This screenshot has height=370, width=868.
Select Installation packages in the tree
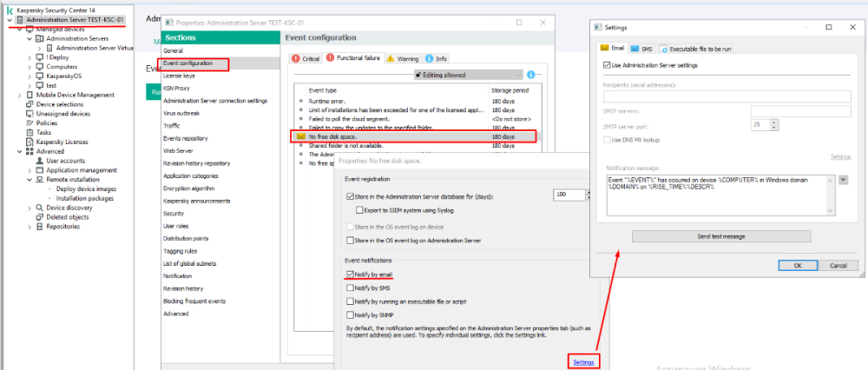[86, 198]
